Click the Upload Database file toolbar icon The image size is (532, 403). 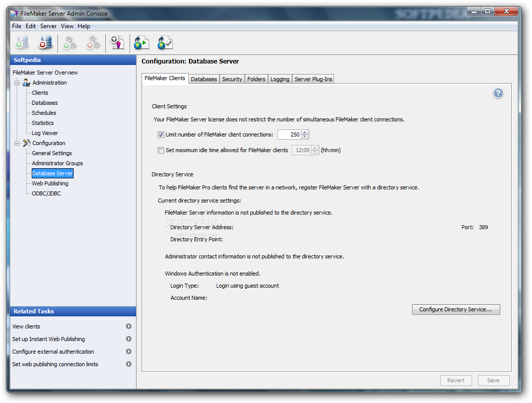tap(117, 43)
